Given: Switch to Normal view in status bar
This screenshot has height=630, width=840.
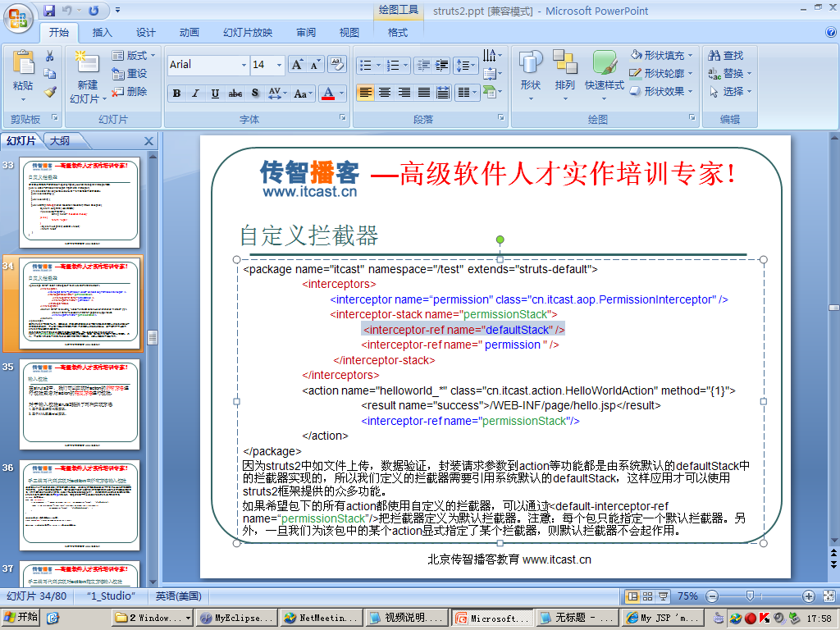Looking at the screenshot, I should click(x=632, y=596).
